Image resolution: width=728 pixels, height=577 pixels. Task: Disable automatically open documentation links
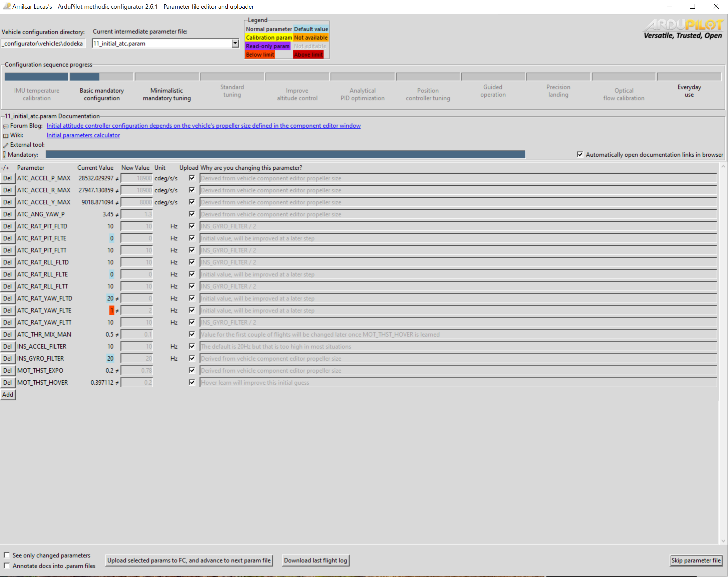click(580, 154)
